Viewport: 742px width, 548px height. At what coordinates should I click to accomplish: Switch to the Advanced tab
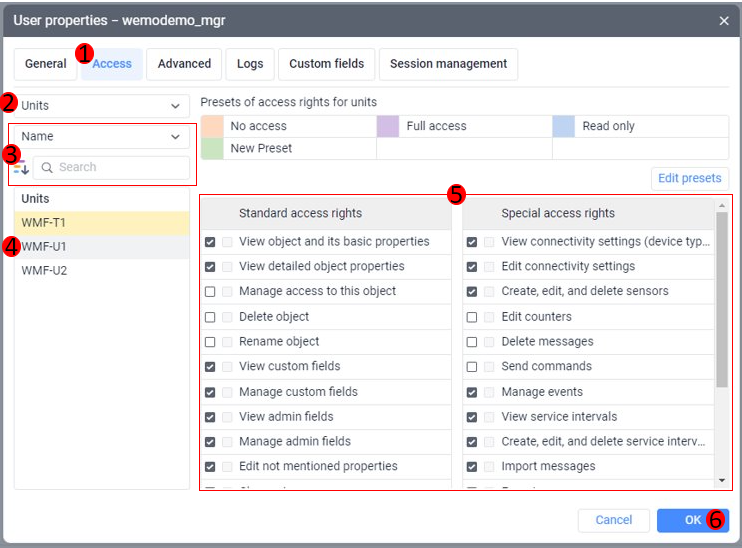click(x=184, y=64)
